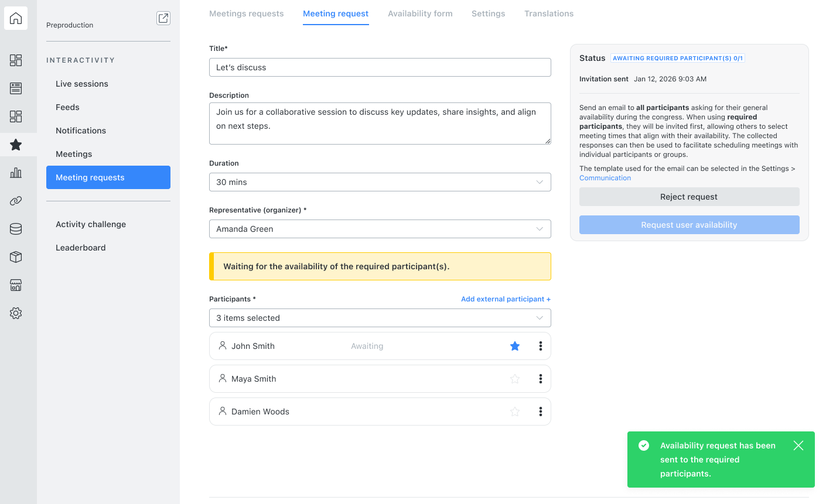
Task: Expand the Duration 30 mins dropdown
Action: click(380, 182)
